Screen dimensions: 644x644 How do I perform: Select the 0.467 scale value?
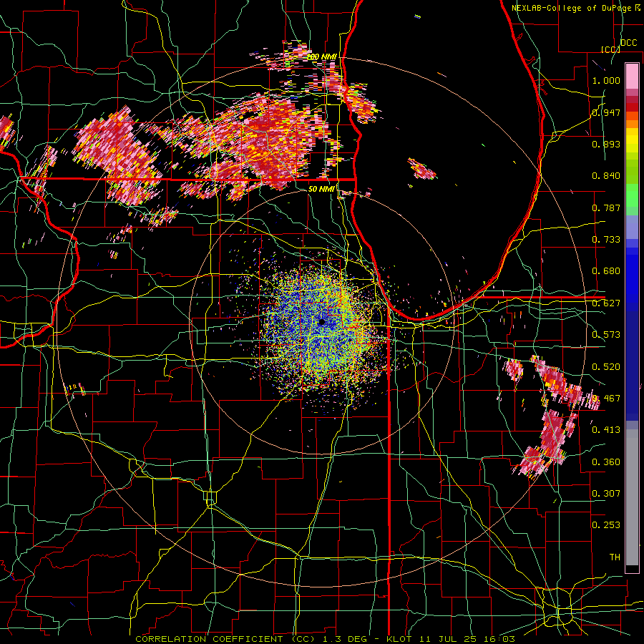606,399
